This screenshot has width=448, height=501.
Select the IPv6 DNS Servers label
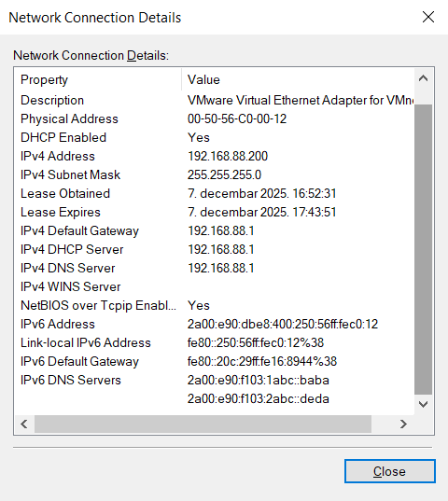(x=71, y=381)
